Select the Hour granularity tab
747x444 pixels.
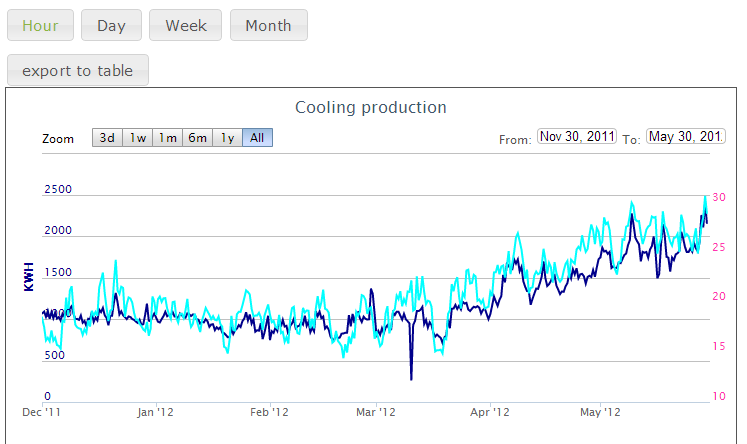(40, 26)
